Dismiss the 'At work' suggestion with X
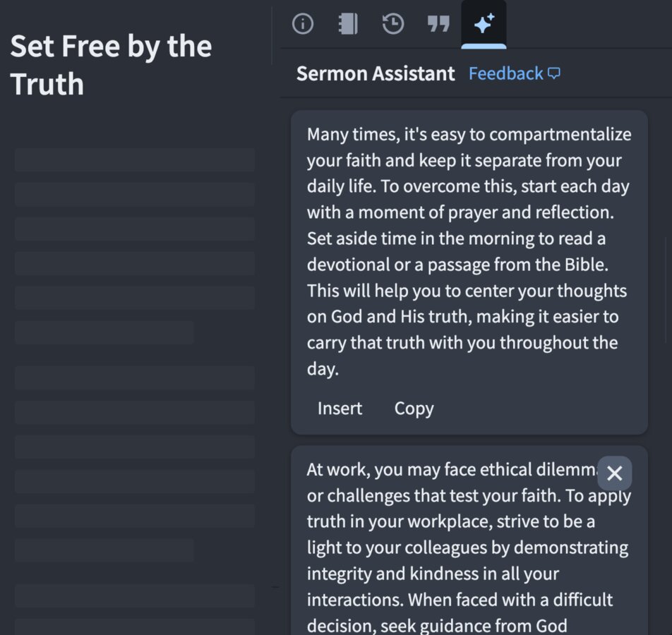The height and width of the screenshot is (635, 672). (615, 473)
